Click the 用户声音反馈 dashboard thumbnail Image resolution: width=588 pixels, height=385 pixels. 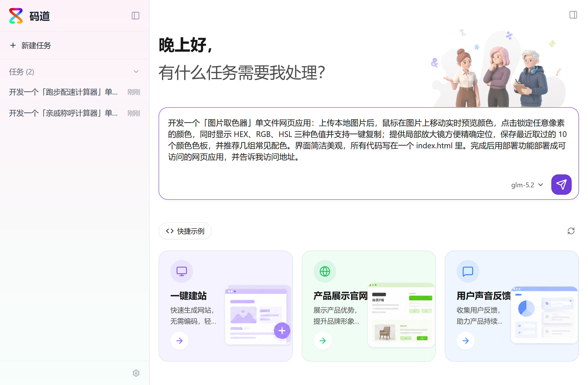pyautogui.click(x=544, y=315)
